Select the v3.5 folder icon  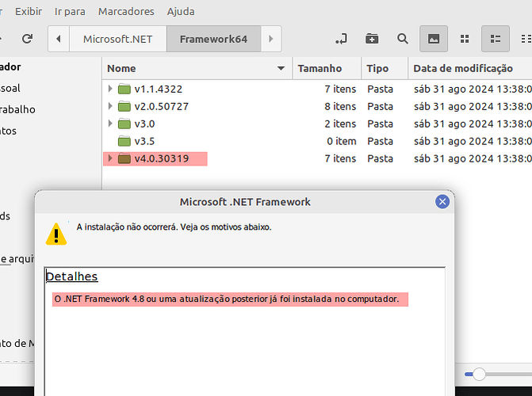click(x=124, y=141)
